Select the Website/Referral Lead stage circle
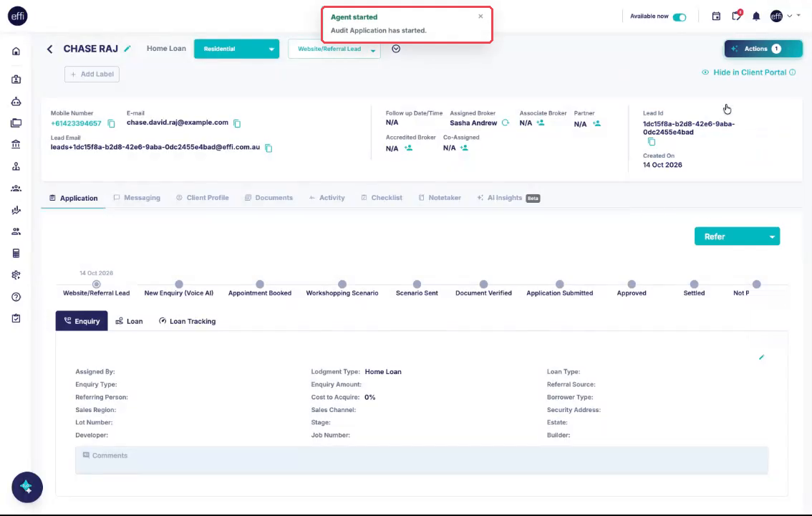 tap(97, 284)
